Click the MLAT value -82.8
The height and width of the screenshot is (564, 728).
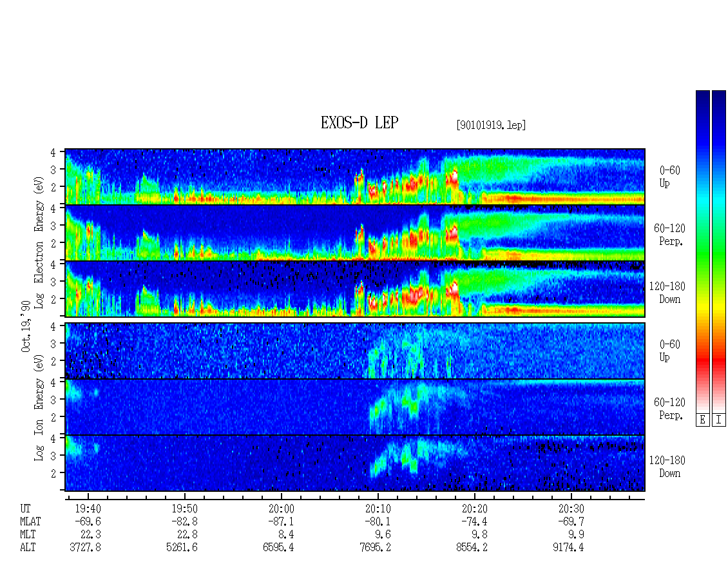(184, 521)
